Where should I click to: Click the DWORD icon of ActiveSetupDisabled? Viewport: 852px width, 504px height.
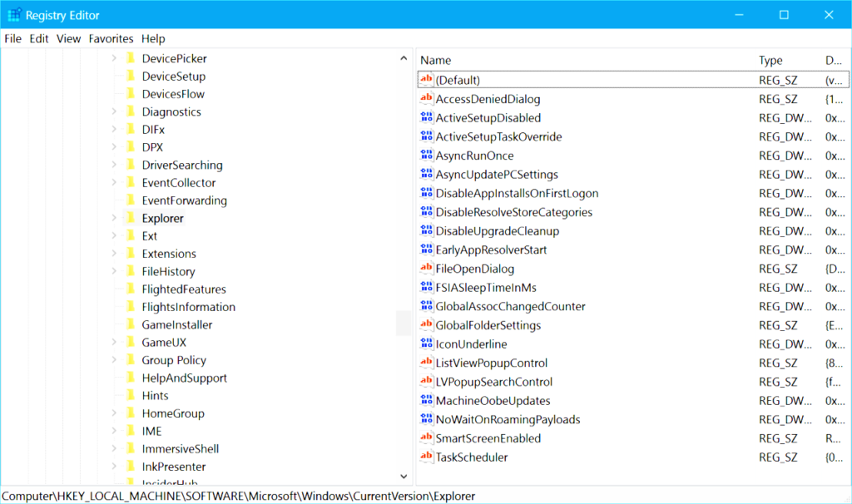(x=427, y=117)
